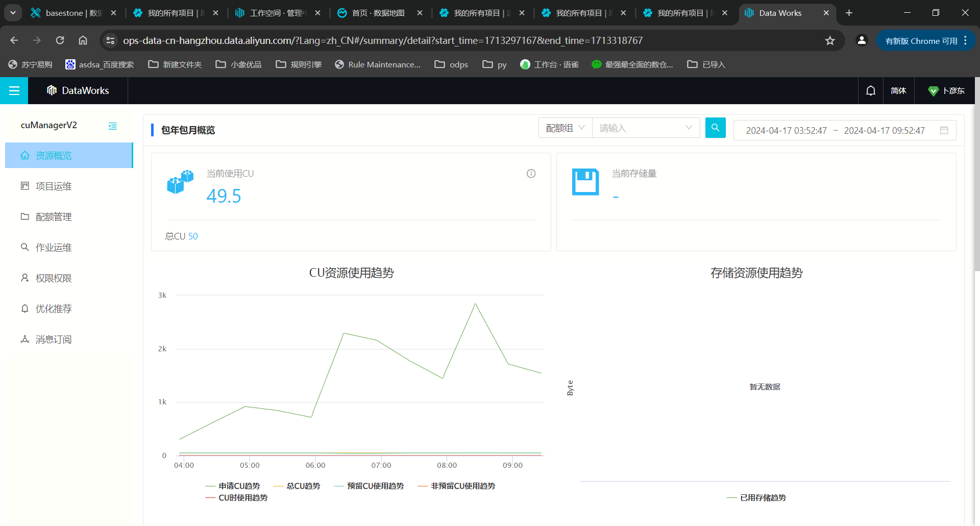Click the 包年包月概览 heading
The height and width of the screenshot is (526, 980).
pos(188,130)
